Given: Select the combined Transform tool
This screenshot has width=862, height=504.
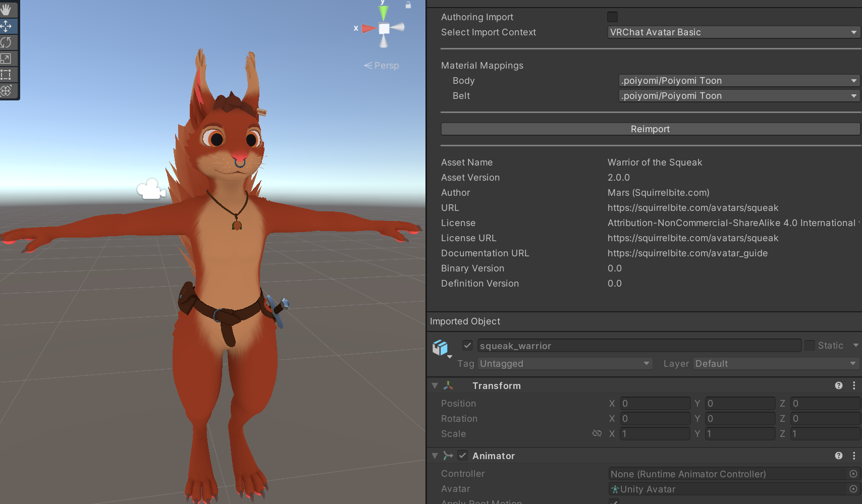Looking at the screenshot, I should (x=7, y=91).
